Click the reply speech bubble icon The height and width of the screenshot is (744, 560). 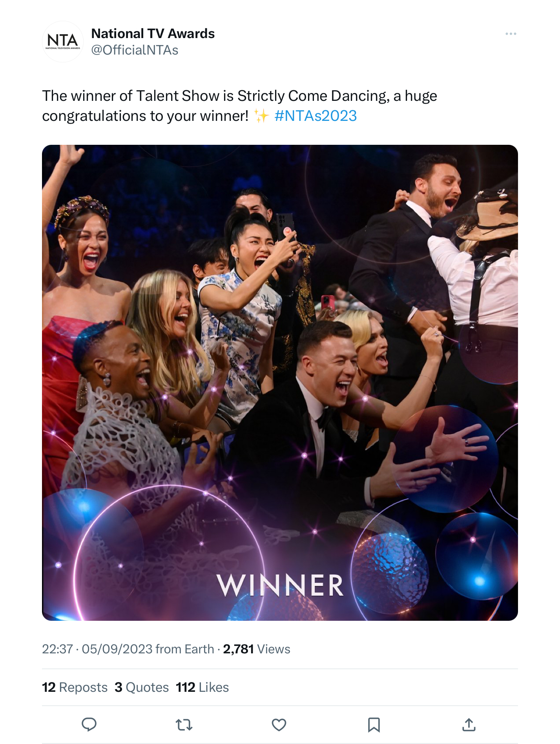89,724
